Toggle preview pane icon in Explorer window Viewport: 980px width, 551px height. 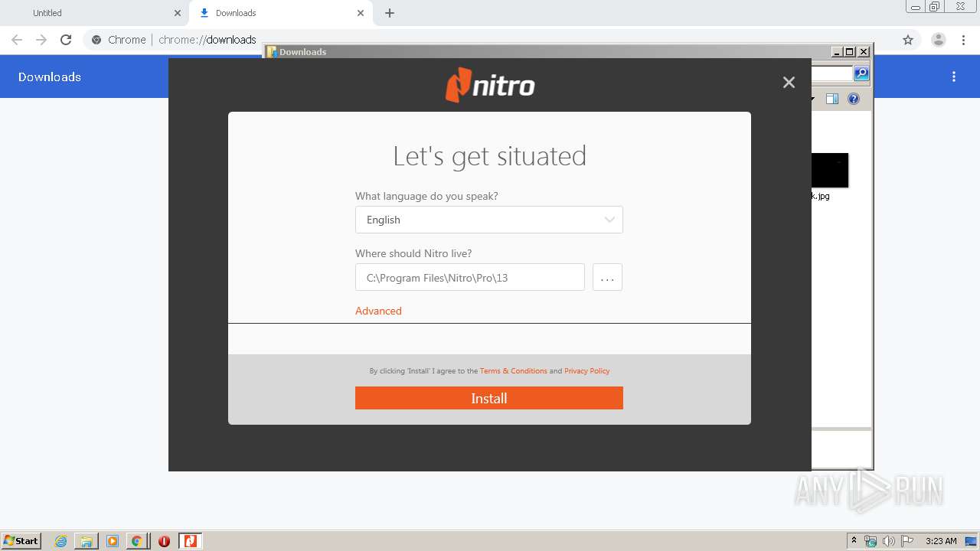tap(832, 99)
